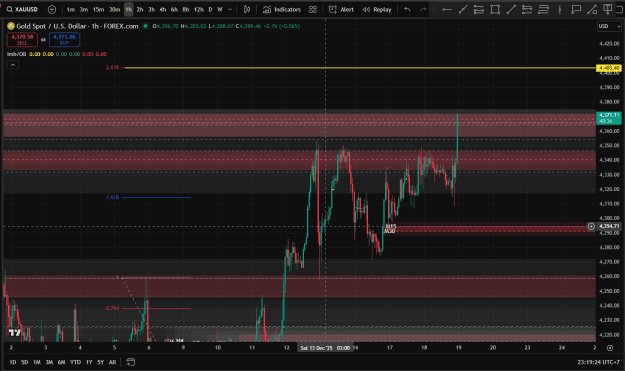Click the 23:19:24 UTC+7 timezone clock
This screenshot has height=371, width=625.
[x=598, y=362]
